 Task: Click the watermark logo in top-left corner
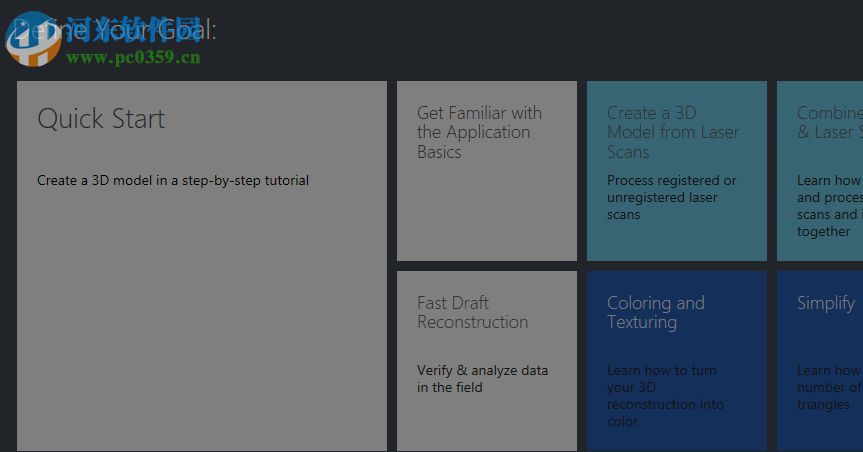(31, 38)
